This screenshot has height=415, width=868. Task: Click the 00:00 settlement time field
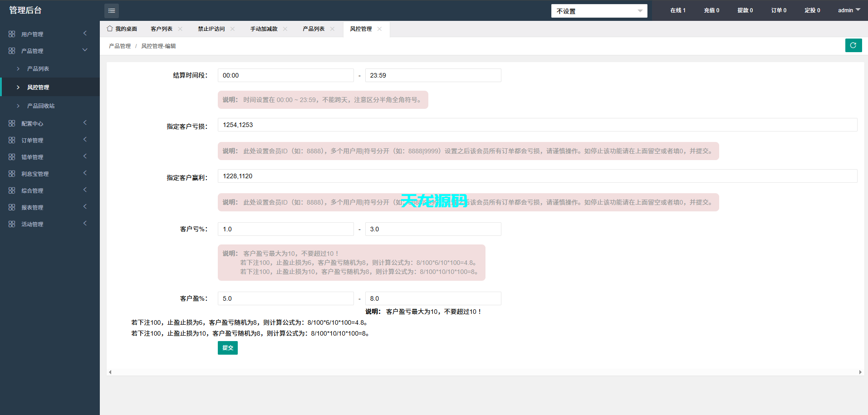(285, 75)
